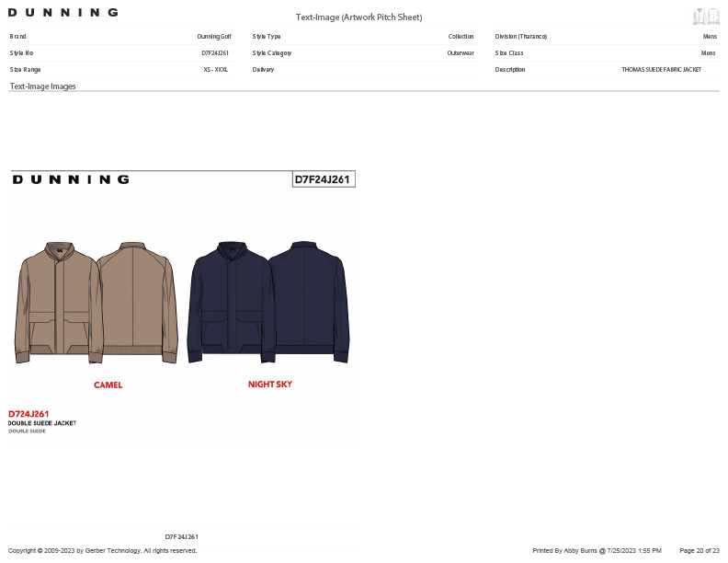The width and height of the screenshot is (728, 563).
Task: Click the DUNNING logo in the page header
Action: tap(63, 13)
